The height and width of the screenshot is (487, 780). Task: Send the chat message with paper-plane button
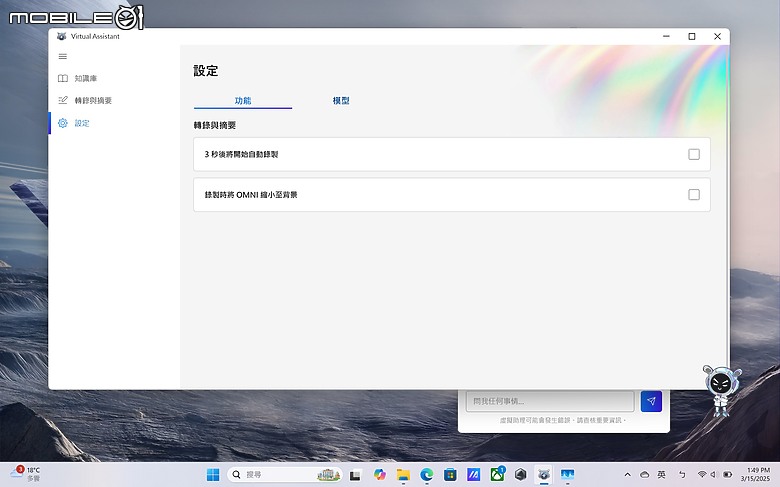(x=651, y=401)
